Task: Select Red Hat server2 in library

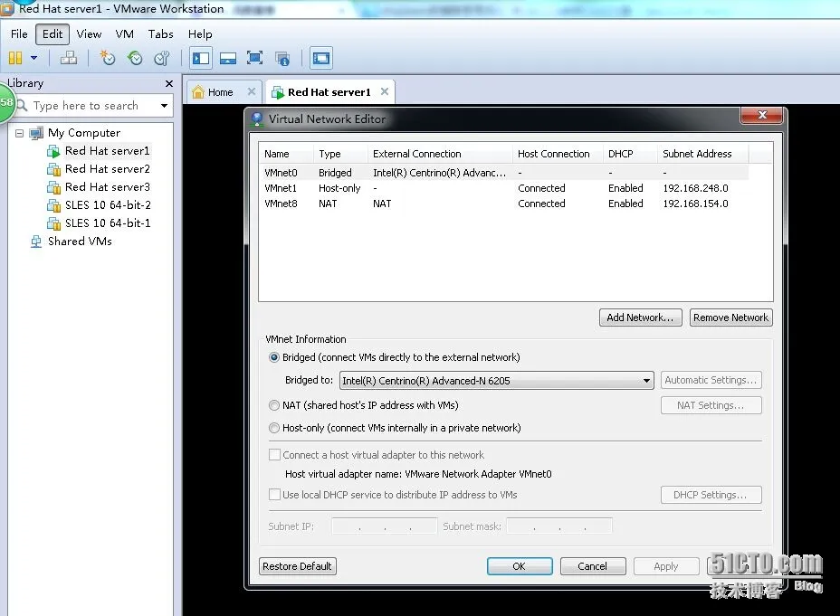Action: tap(107, 169)
